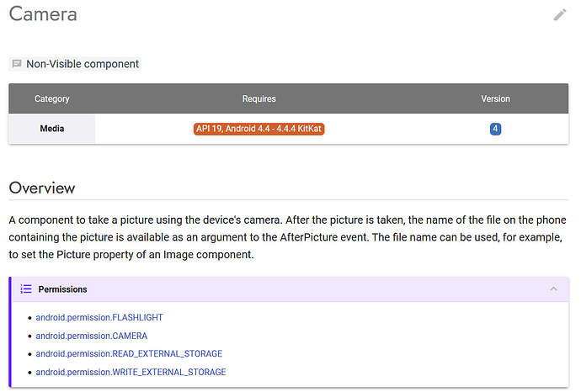The height and width of the screenshot is (392, 581).
Task: Open android.permission.READ_EXTERNAL_STORAGE link
Action: pos(129,353)
